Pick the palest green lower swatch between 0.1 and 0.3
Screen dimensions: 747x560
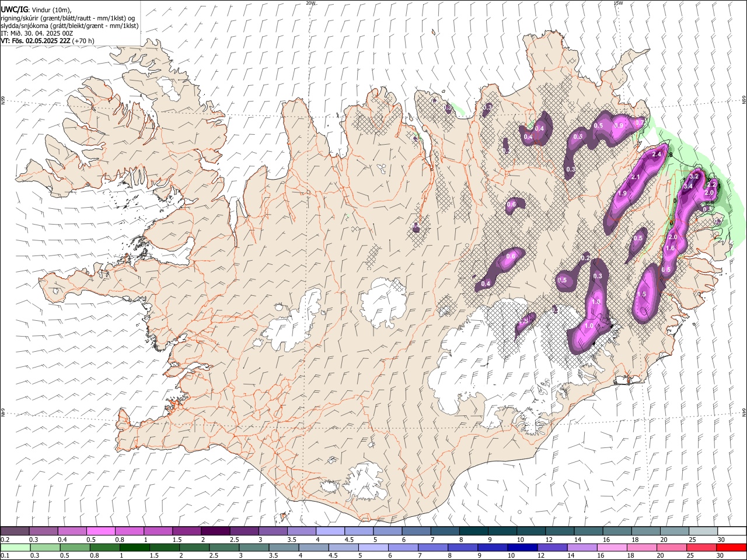pos(15,547)
